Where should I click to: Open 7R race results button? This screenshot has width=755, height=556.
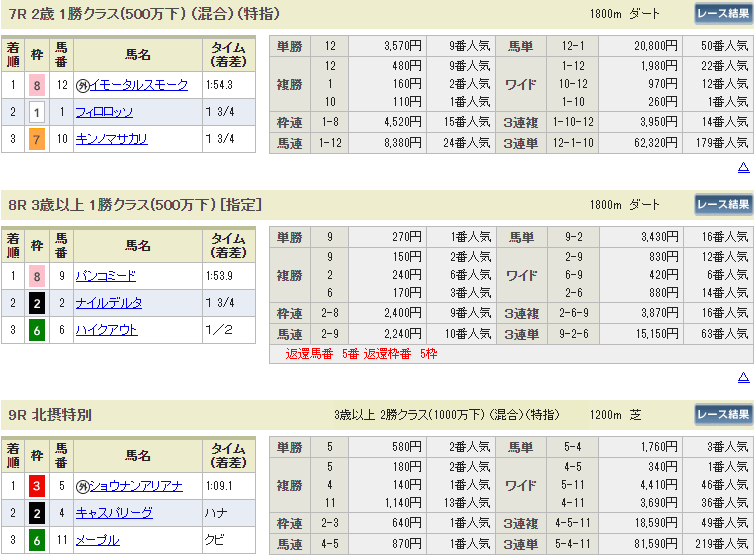pos(724,13)
